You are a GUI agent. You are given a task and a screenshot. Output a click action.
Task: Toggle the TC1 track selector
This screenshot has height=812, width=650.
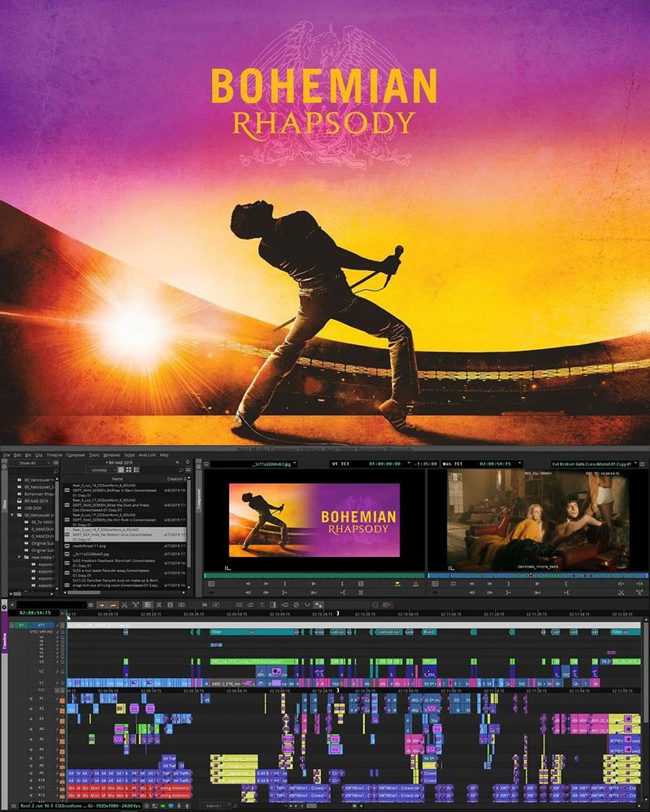click(41, 689)
